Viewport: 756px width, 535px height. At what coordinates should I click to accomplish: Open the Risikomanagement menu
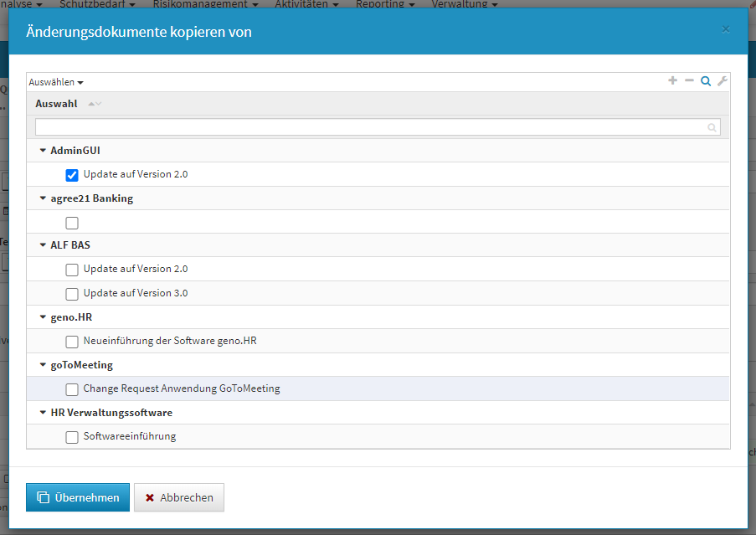[205, 4]
